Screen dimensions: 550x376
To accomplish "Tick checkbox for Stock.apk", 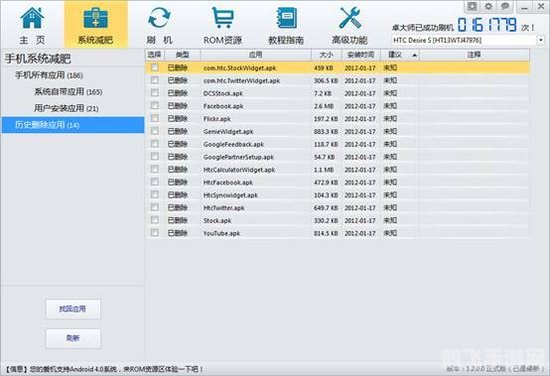I will 154,220.
